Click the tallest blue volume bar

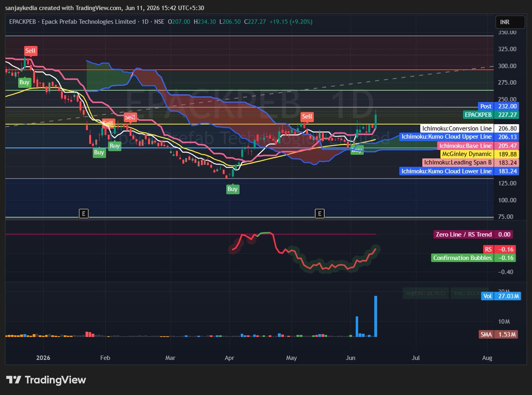pyautogui.click(x=376, y=316)
